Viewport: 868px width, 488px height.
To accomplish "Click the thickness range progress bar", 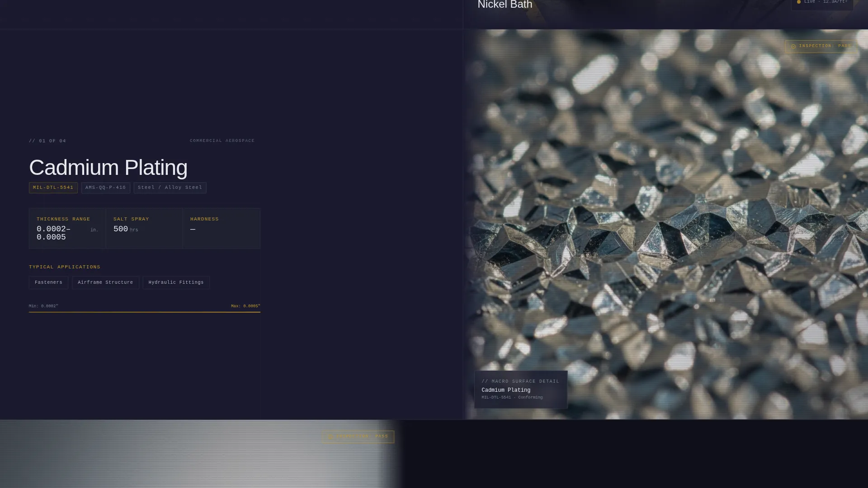I will (x=145, y=312).
